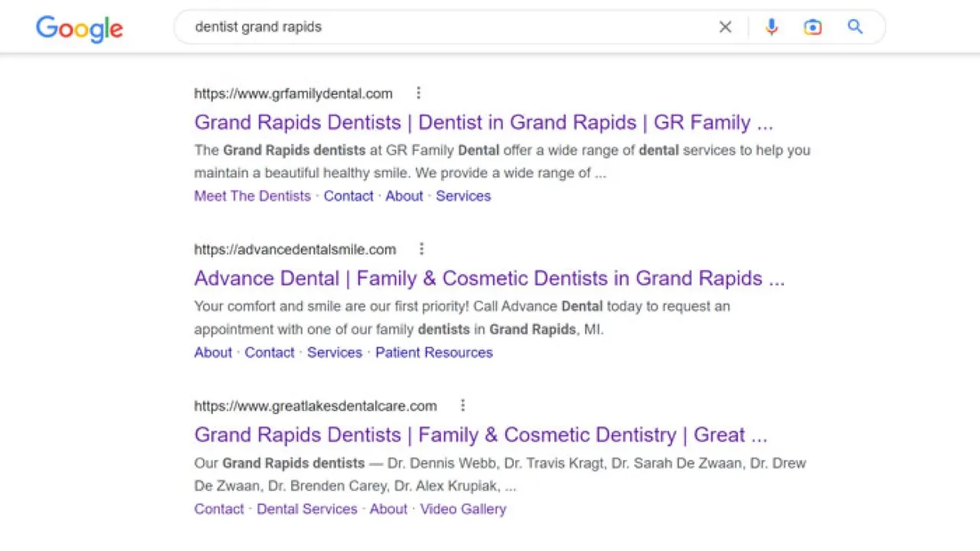Image resolution: width=980 pixels, height=551 pixels.
Task: Open About sitelink under GR Family Dental
Action: click(404, 196)
